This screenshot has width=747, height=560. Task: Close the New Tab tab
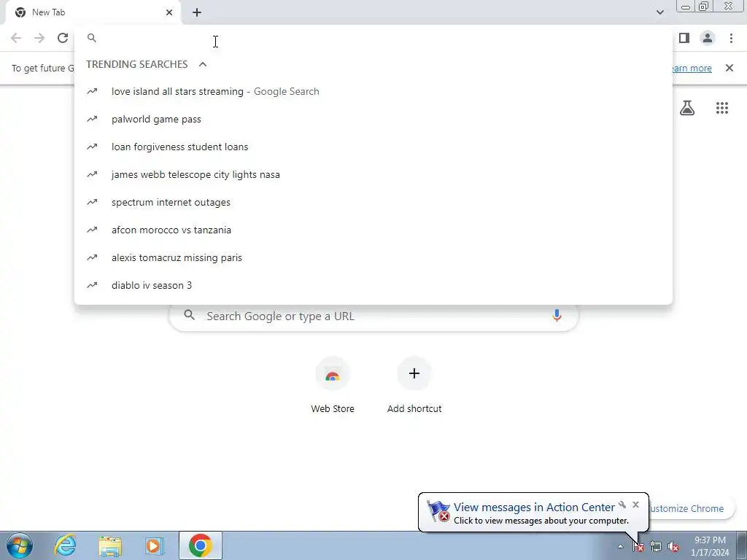[x=169, y=12]
